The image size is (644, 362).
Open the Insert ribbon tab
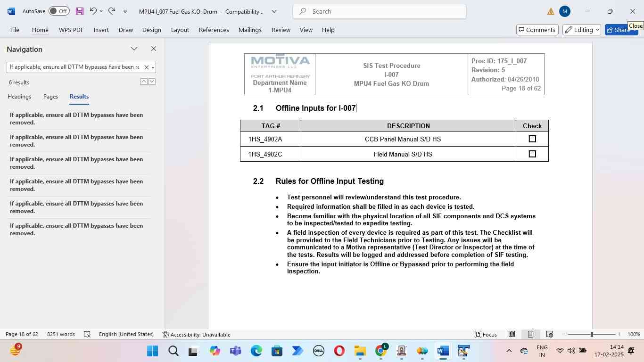point(101,30)
